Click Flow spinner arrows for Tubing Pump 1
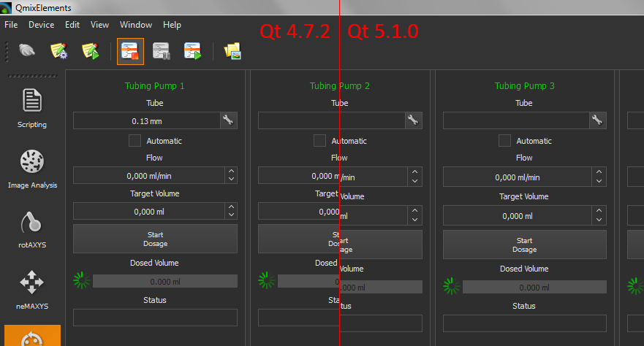 [x=231, y=175]
